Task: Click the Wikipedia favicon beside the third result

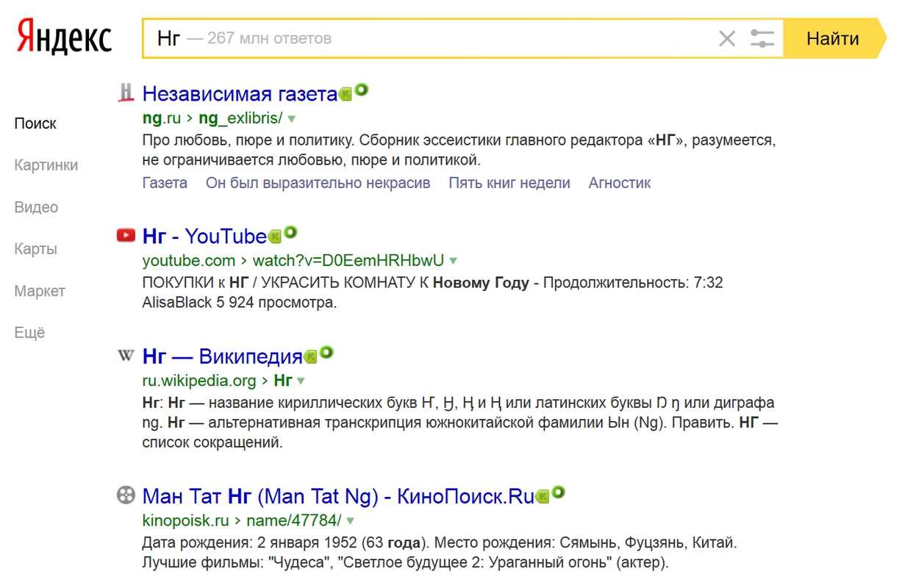Action: pyautogui.click(x=126, y=356)
